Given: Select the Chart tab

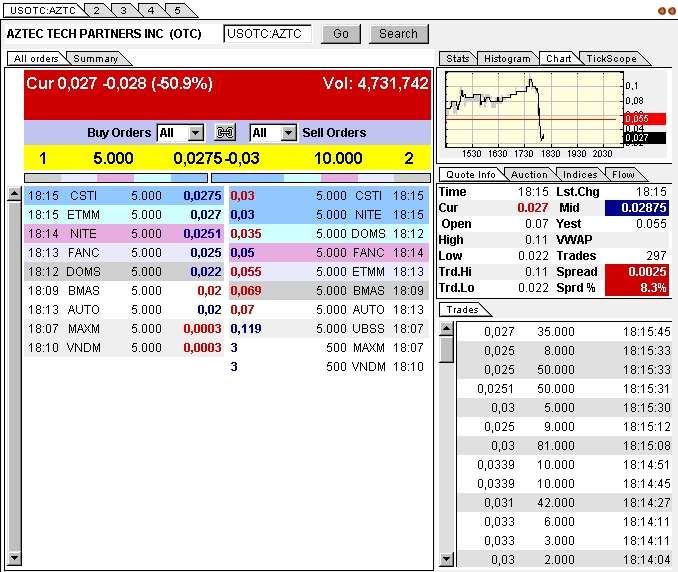Looking at the screenshot, I should click(x=558, y=58).
